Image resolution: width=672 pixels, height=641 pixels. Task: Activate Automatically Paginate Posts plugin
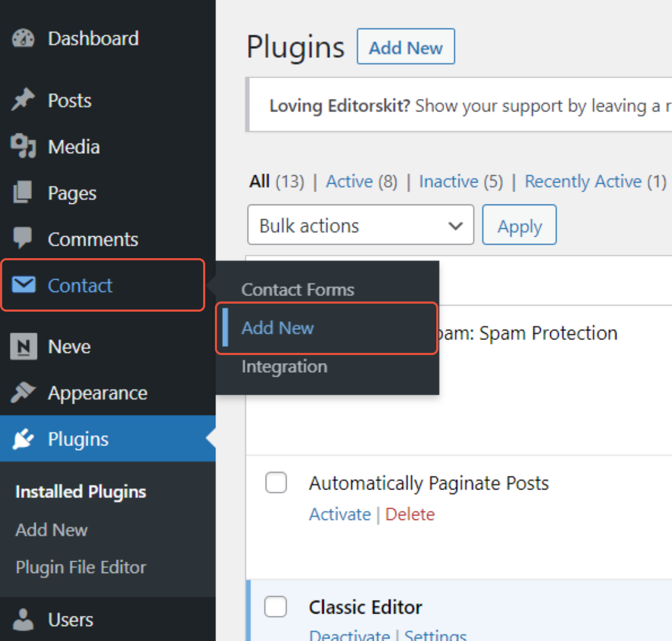coord(340,515)
